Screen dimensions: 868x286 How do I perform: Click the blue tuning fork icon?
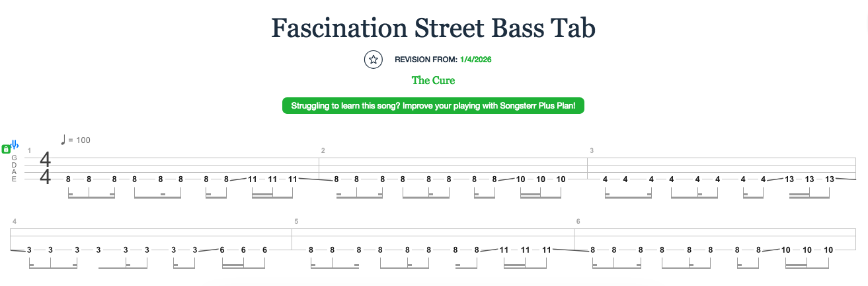(15, 145)
